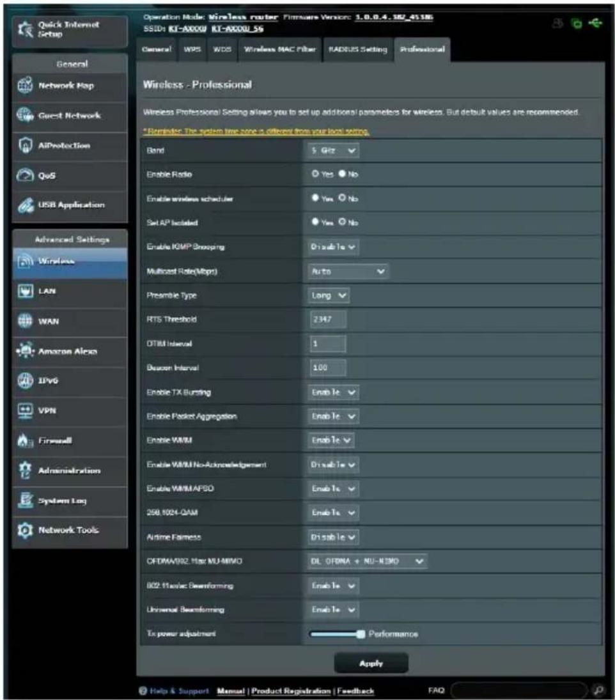Open the Manual link
Screen dimensions: 615x700
coord(231,691)
